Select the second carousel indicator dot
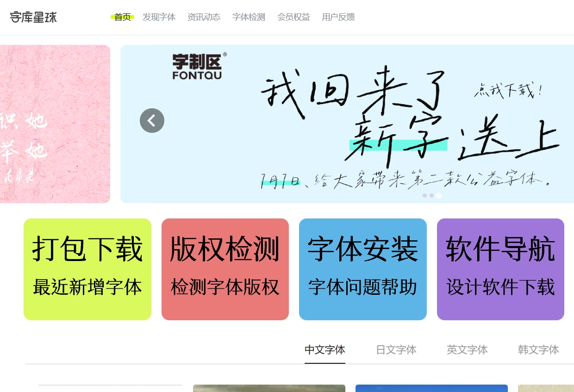 [x=432, y=196]
